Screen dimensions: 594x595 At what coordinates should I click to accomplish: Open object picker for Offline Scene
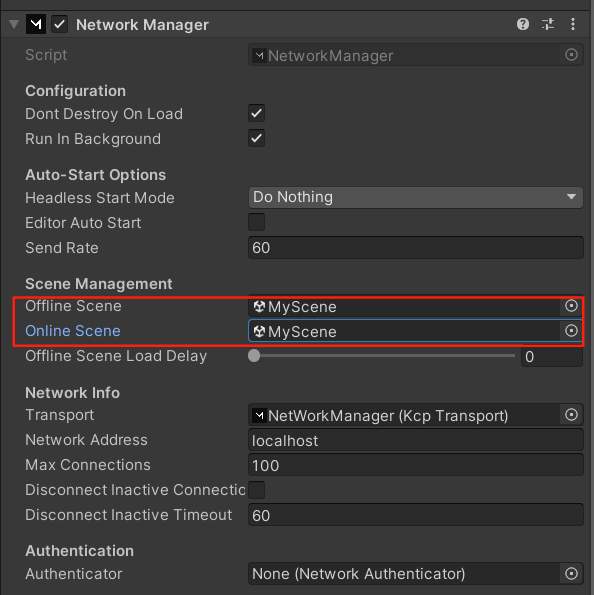[x=571, y=306]
